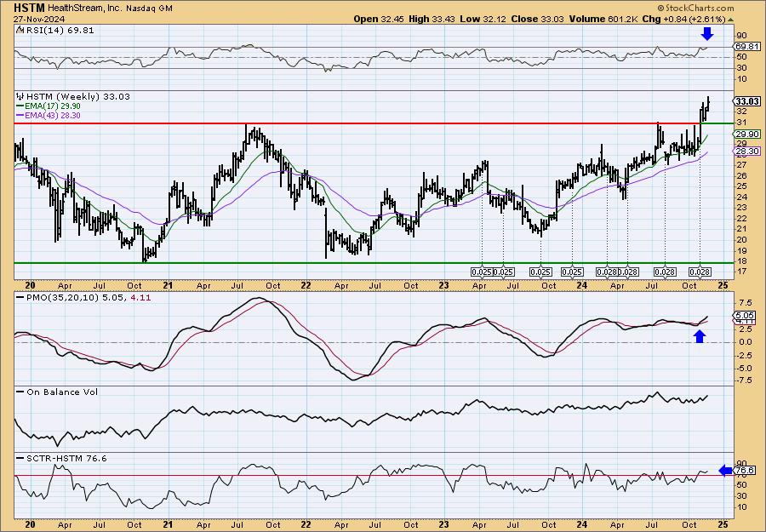Click the 31 label on price axis

[x=740, y=121]
